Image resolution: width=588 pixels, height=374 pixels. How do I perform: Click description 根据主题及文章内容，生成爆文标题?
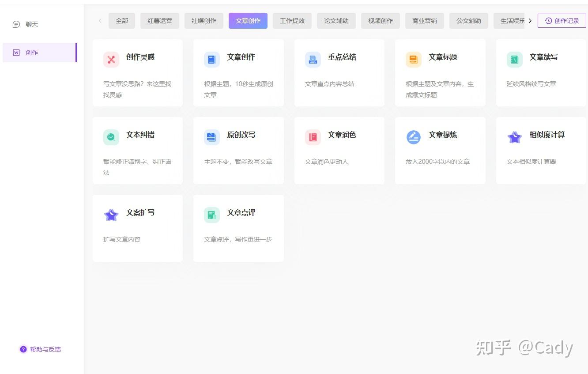[440, 89]
